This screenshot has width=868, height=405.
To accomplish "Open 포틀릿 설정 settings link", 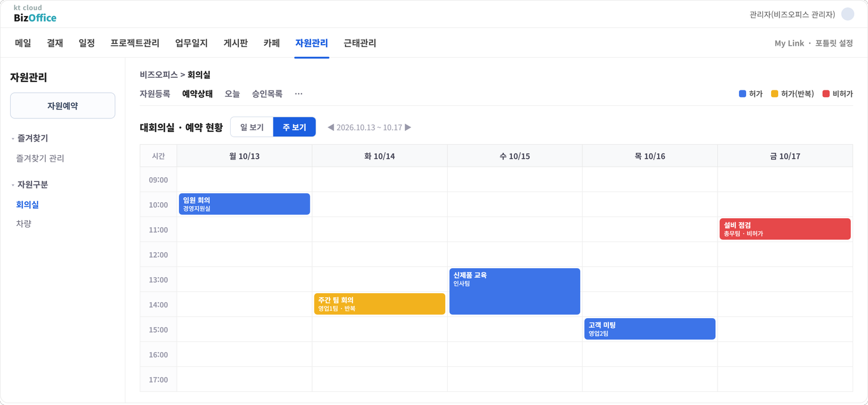I will point(834,43).
